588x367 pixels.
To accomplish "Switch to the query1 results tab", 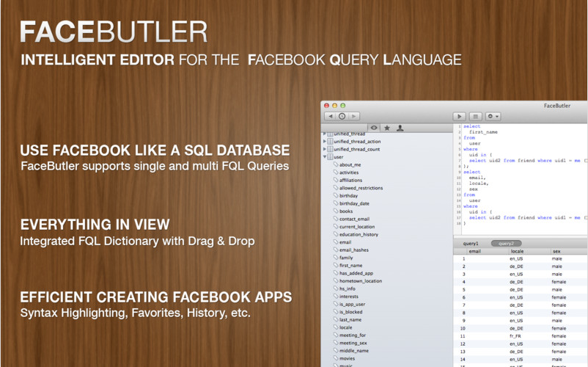I will [471, 244].
